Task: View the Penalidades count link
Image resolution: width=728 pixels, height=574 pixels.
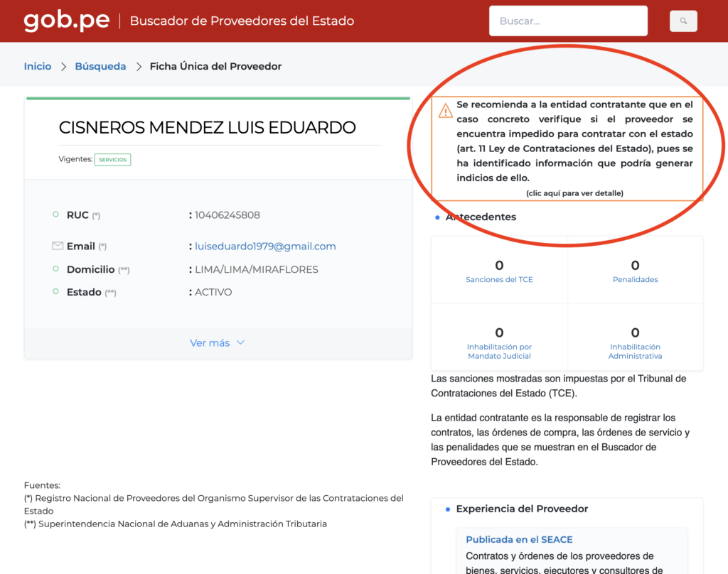Action: [x=635, y=279]
